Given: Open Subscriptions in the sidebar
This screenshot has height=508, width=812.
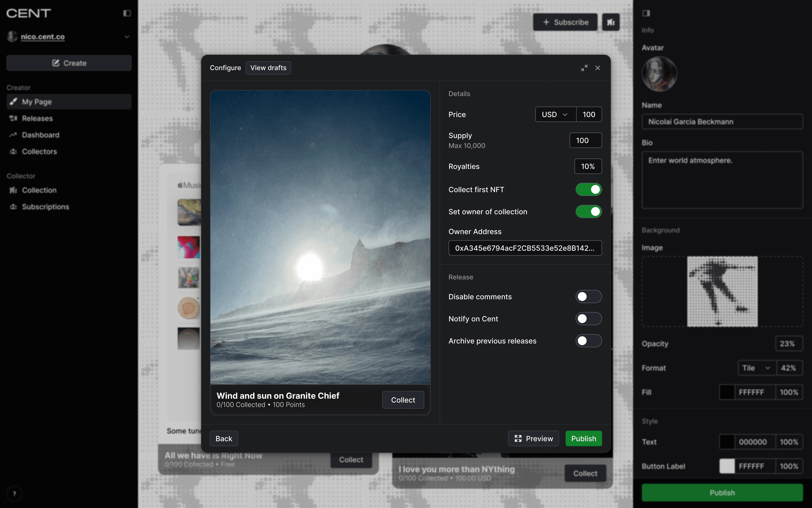Looking at the screenshot, I should pos(46,206).
